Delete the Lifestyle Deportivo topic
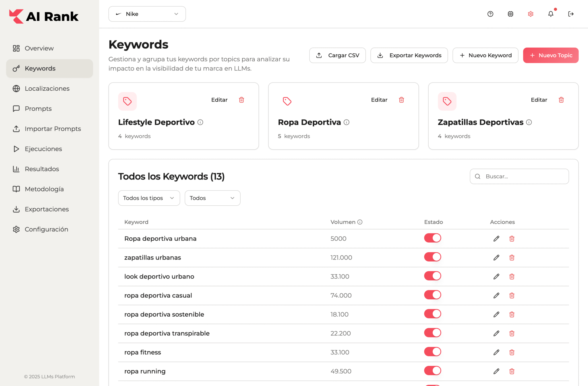 click(241, 100)
